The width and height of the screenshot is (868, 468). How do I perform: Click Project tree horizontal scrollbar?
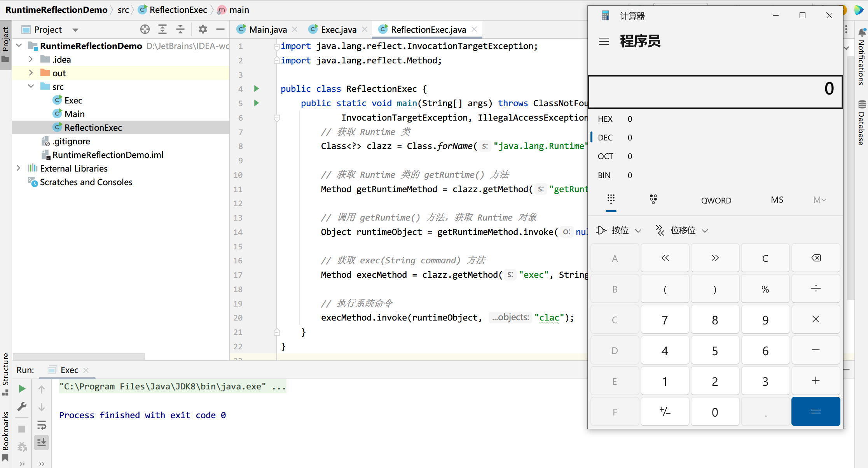click(79, 356)
